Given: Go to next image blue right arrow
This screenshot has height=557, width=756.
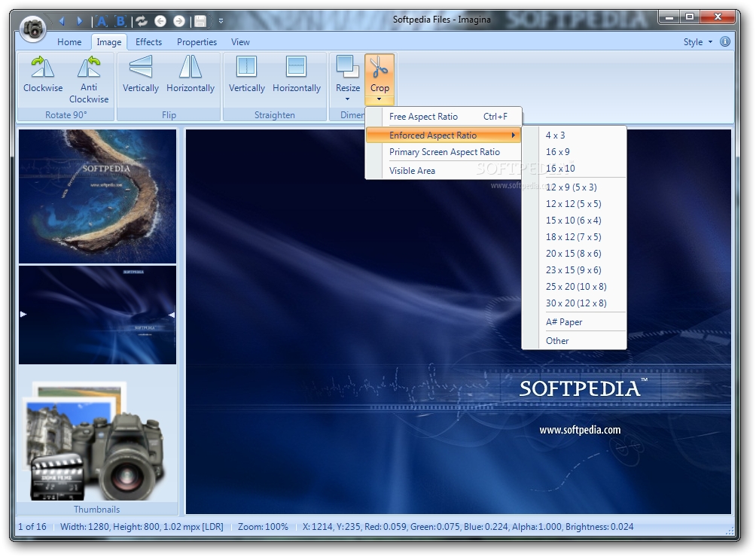Looking at the screenshot, I should click(x=80, y=21).
